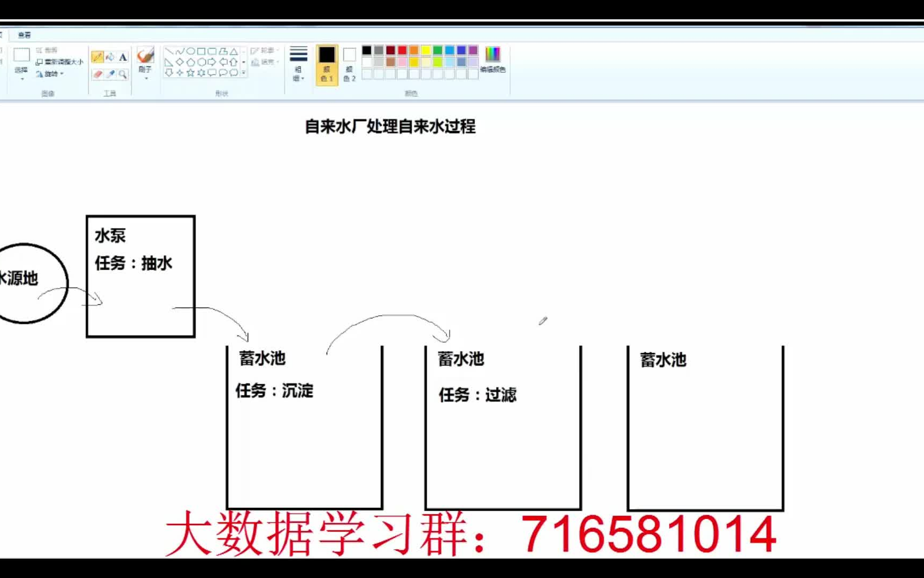Choose the Curve shape
Screen dimensions: 924x578
(180, 51)
